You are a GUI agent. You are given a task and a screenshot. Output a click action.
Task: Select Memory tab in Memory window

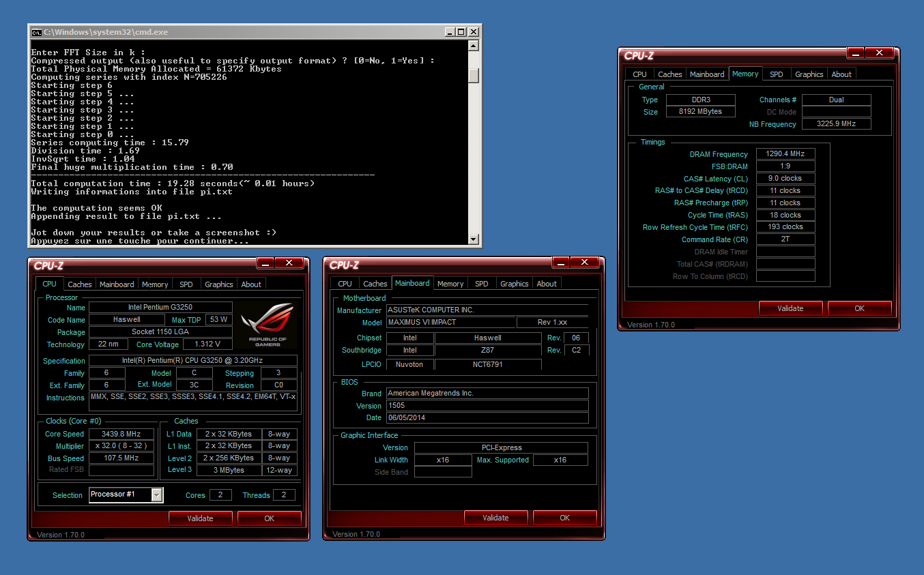point(745,74)
